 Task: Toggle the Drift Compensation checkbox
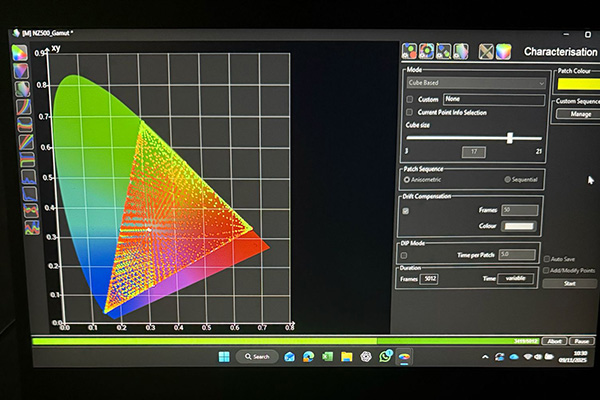[x=406, y=211]
